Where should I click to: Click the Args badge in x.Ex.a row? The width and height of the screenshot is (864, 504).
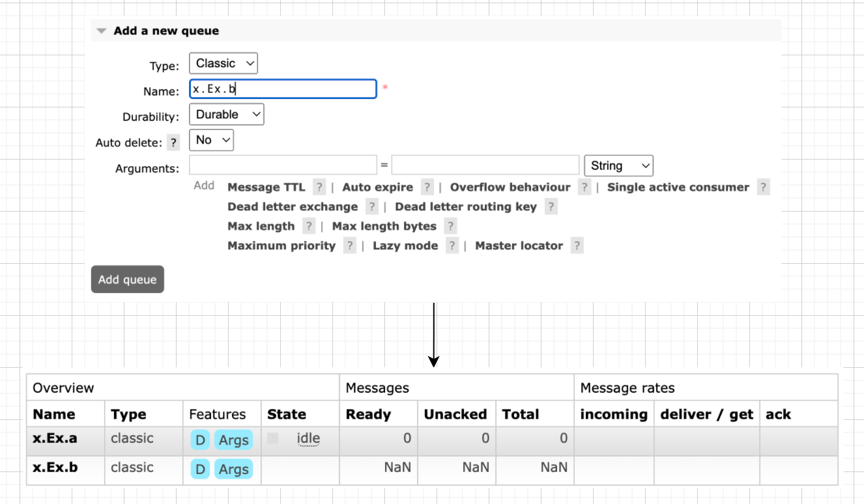point(234,440)
